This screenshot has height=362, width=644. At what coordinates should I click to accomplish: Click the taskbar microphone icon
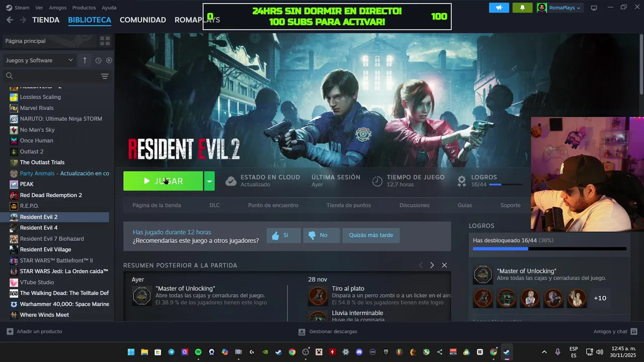[557, 352]
